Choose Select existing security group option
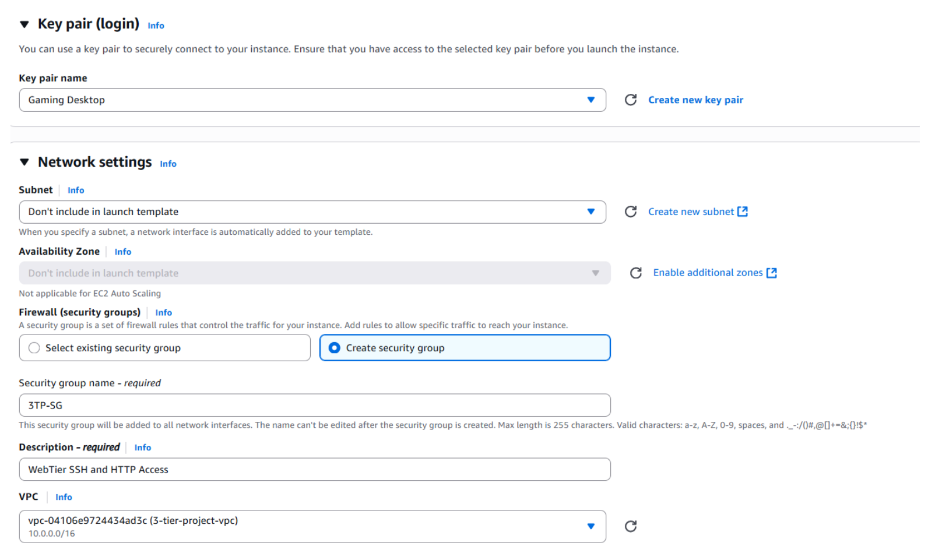The height and width of the screenshot is (560, 935). pyautogui.click(x=34, y=348)
